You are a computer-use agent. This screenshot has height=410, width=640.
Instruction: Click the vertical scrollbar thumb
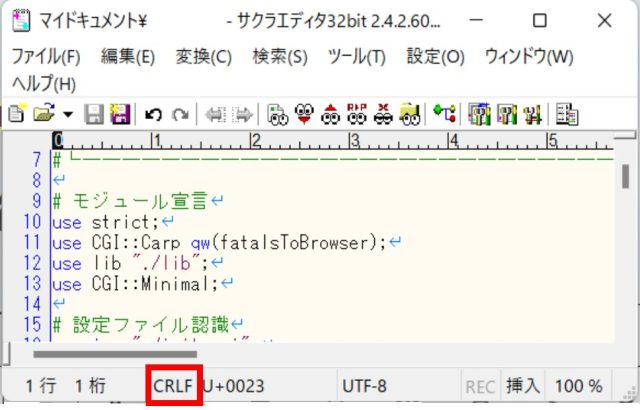625,177
